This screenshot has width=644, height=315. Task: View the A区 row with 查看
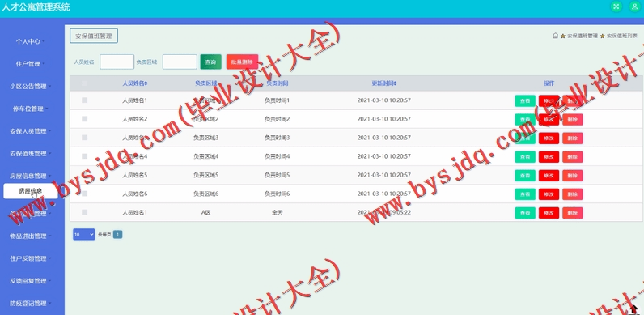click(x=525, y=213)
